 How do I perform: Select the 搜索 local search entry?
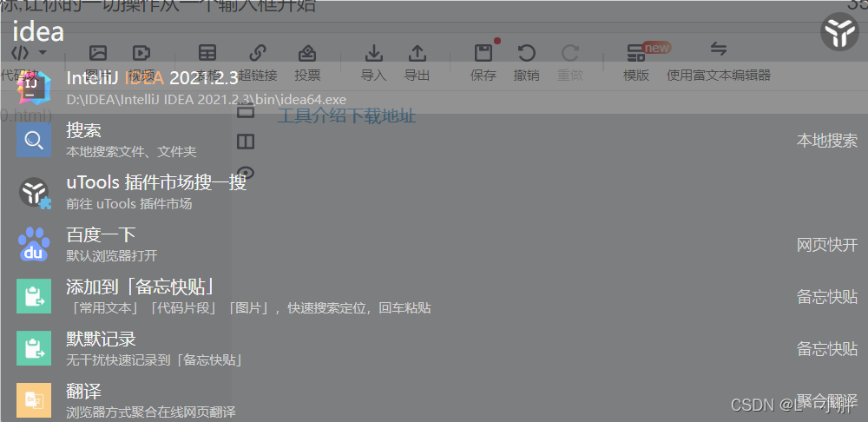pos(434,140)
